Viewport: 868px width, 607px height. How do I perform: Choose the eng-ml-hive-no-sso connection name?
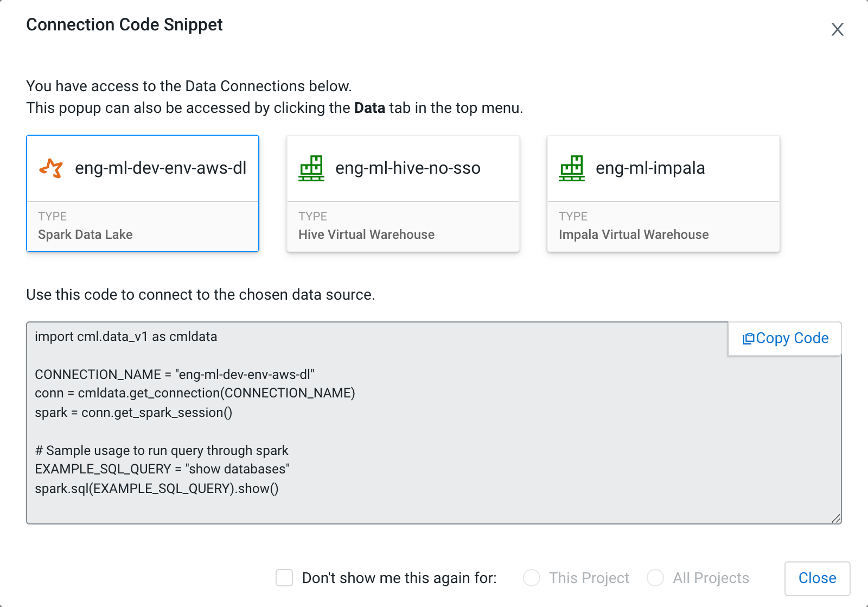click(x=408, y=168)
